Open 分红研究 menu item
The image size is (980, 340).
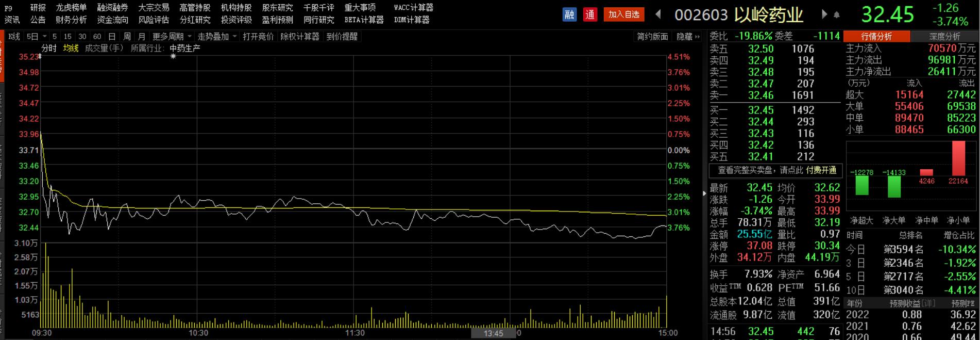(195, 20)
